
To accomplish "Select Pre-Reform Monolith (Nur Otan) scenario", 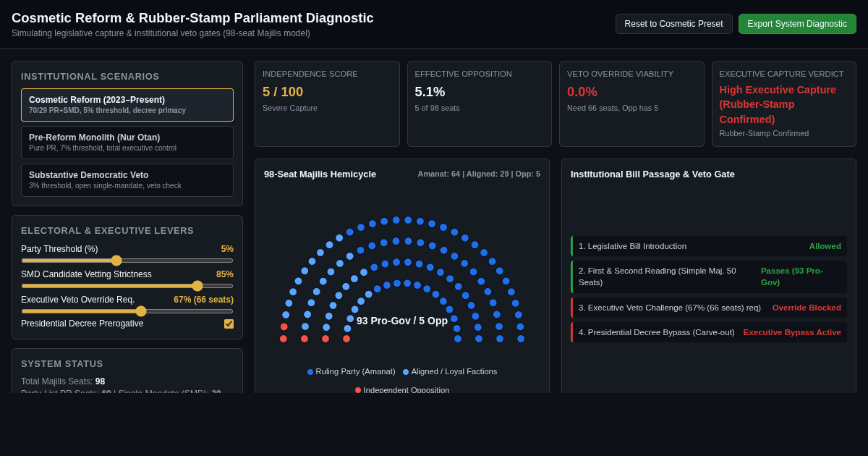I will click(x=127, y=143).
